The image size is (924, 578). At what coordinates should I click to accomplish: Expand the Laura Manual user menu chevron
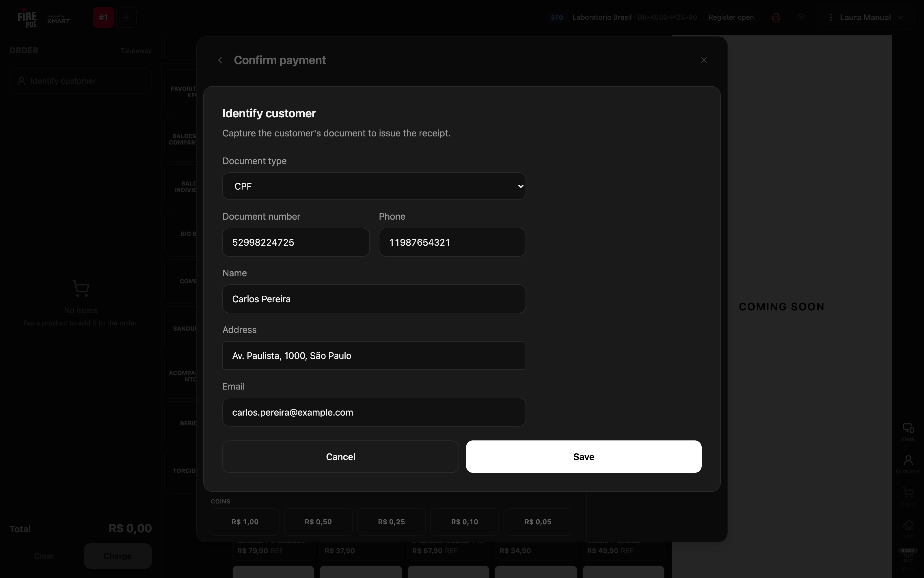900,18
